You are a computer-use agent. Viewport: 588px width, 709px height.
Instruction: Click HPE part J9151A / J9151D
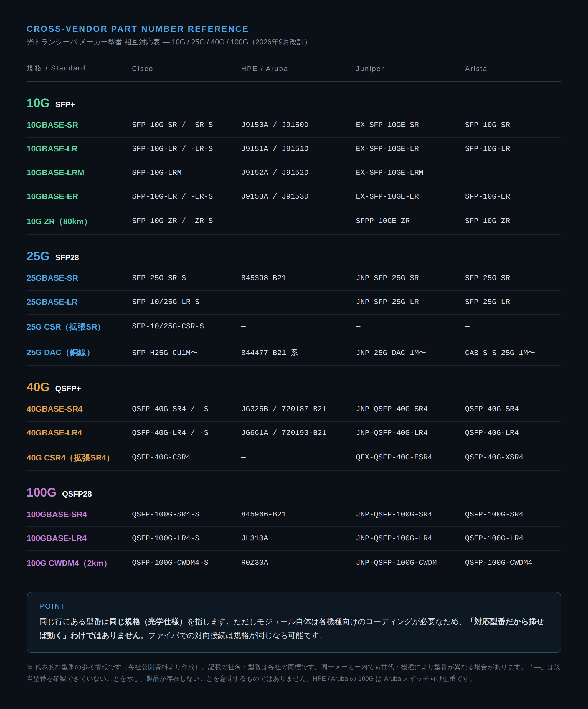(275, 149)
